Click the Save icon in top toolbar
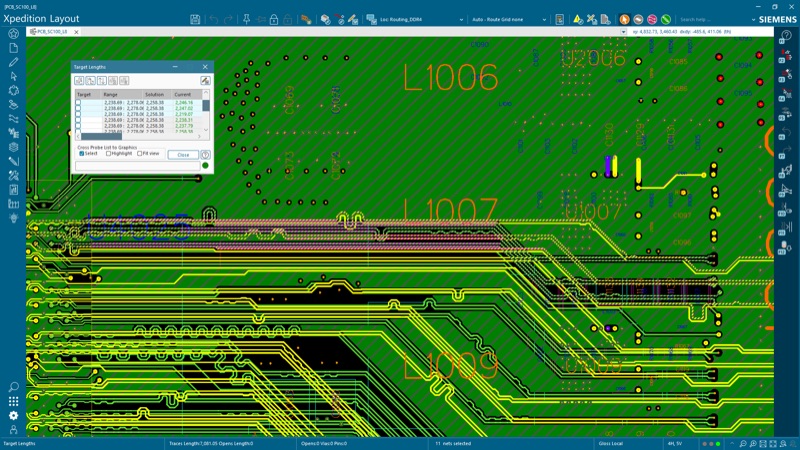The image size is (800, 450). (195, 19)
